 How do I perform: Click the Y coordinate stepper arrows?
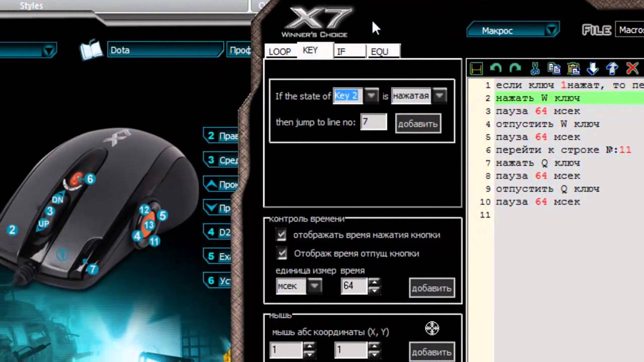click(374, 350)
